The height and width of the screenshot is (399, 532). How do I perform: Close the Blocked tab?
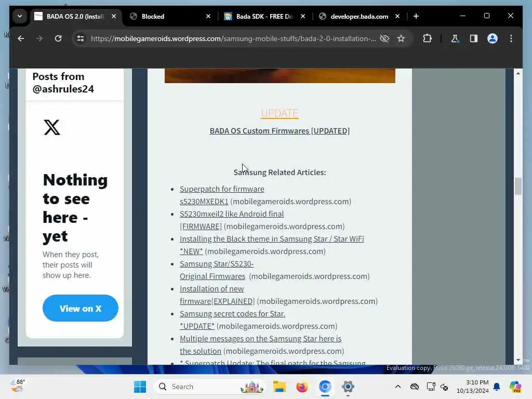(208, 16)
